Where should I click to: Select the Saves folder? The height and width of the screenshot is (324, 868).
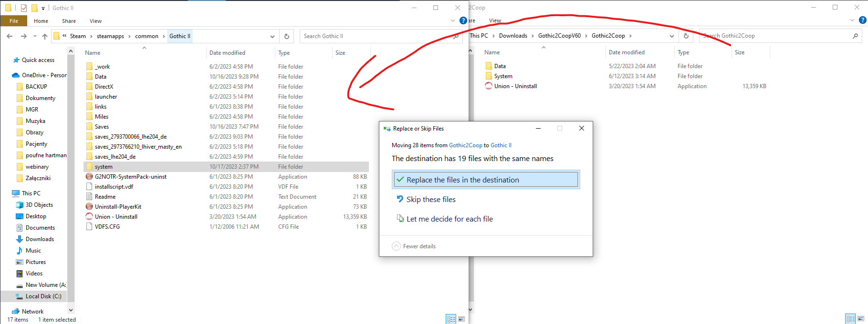tap(102, 127)
